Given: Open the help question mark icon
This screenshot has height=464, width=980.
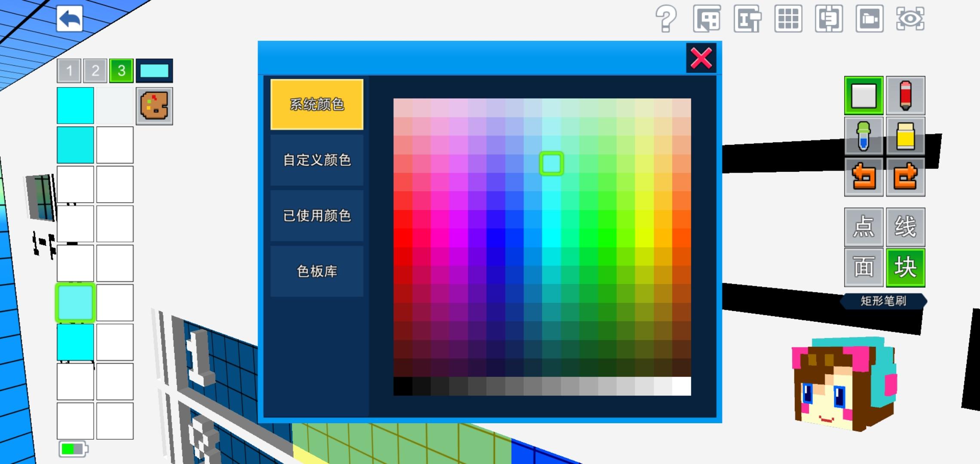Looking at the screenshot, I should (666, 19).
